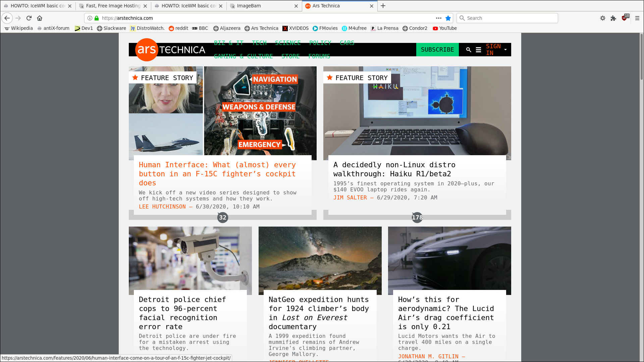Expand the SIGN IN dropdown arrow
Viewport: 644px width, 362px height.
[505, 50]
